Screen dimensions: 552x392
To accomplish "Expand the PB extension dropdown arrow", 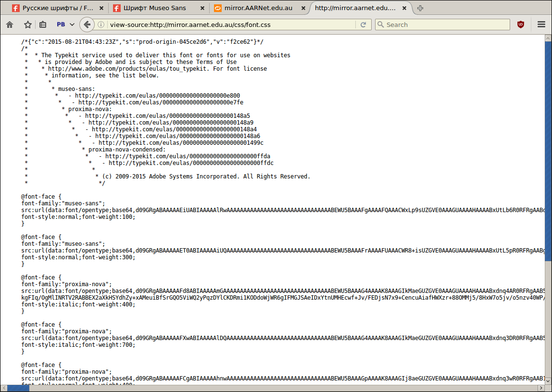I will (72, 25).
